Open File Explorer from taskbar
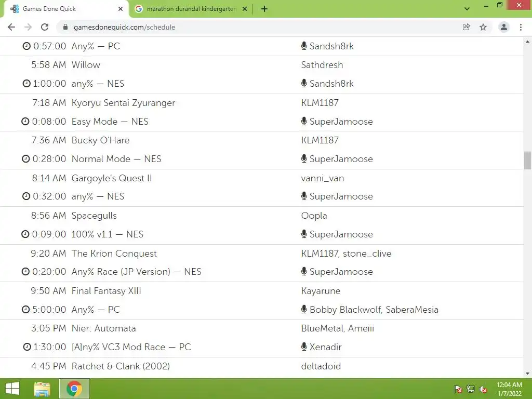 tap(42, 389)
